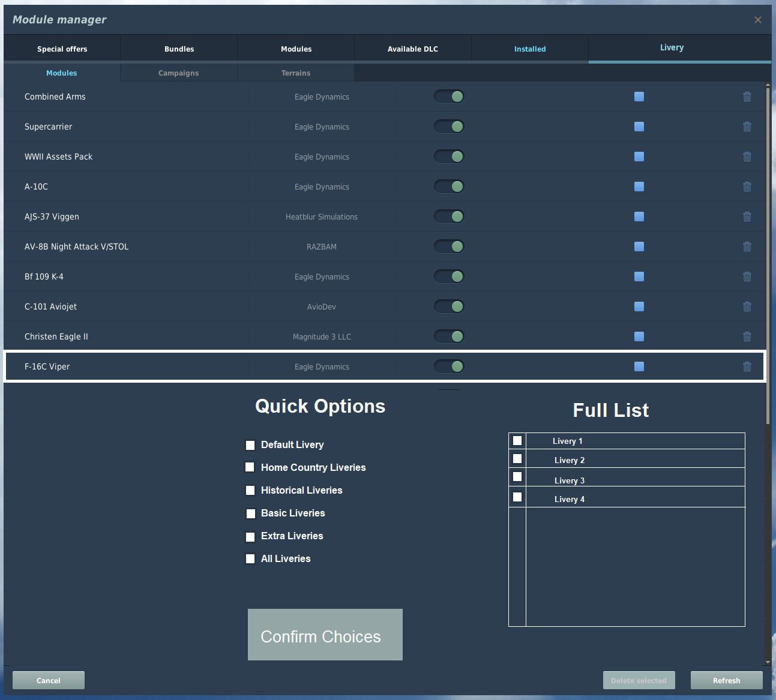Click the C-101 Aviojet trash icon
The height and width of the screenshot is (700, 776).
pos(747,307)
